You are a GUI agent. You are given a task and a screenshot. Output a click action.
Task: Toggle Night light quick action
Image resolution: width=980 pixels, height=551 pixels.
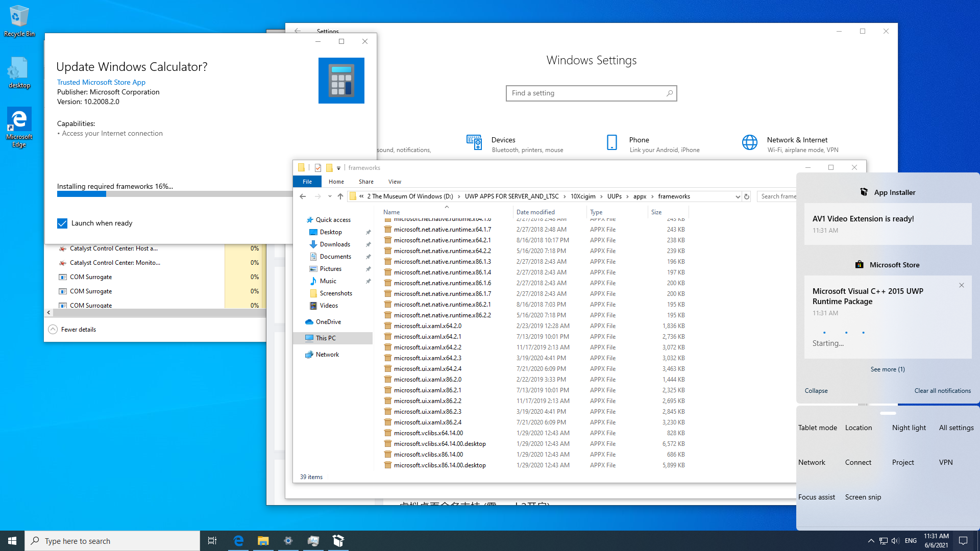tap(909, 428)
